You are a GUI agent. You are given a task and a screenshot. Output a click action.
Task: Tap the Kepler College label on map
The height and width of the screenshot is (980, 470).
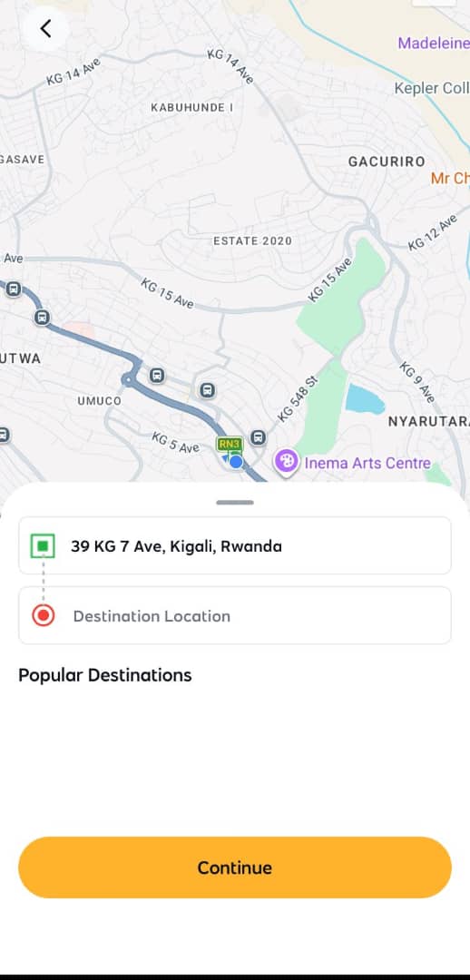point(432,89)
